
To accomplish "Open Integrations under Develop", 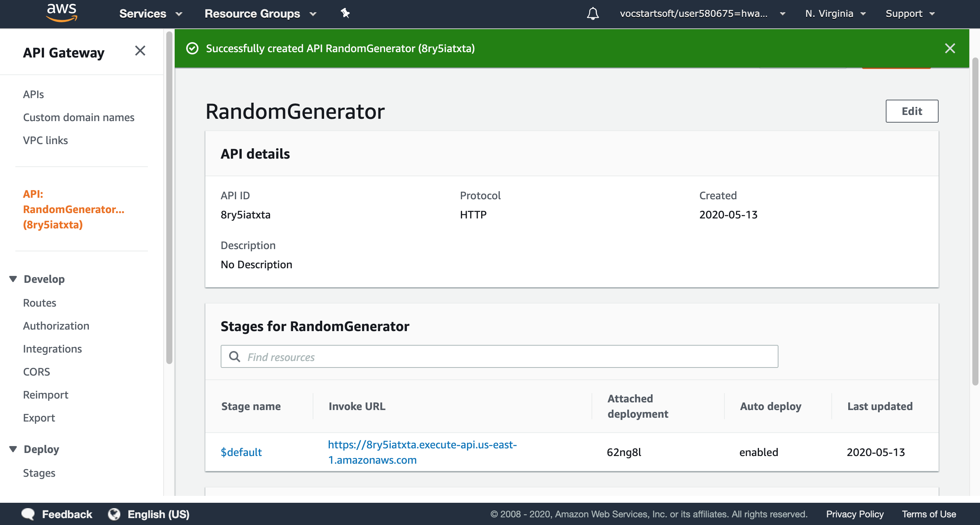I will tap(52, 349).
